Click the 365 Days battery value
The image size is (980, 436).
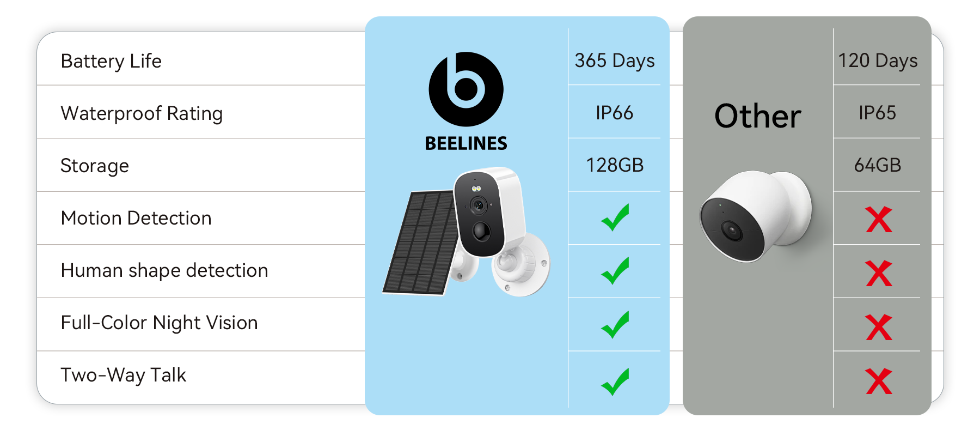(615, 60)
